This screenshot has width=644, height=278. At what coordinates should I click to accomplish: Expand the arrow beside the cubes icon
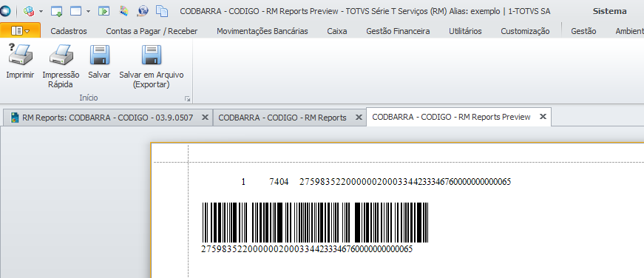(41, 12)
